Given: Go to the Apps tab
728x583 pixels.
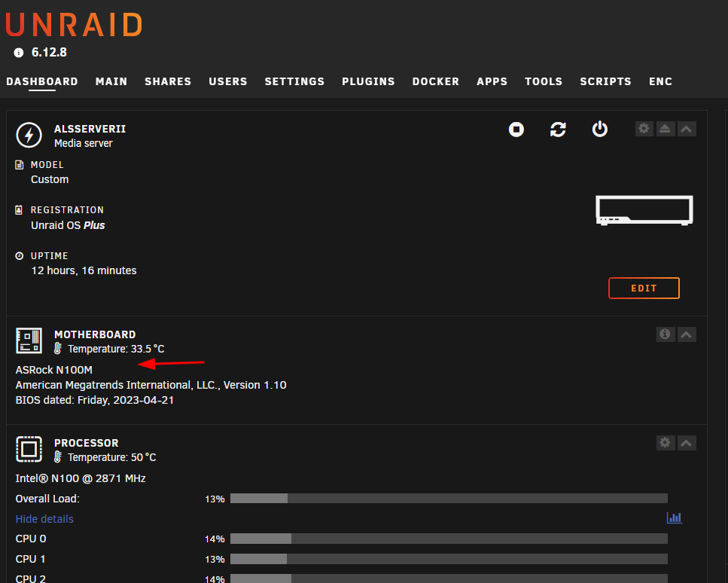Looking at the screenshot, I should (492, 82).
